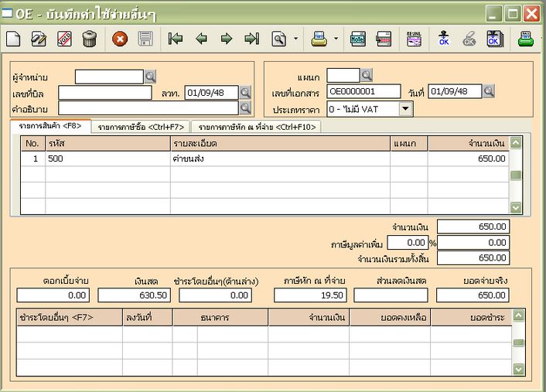546x392 pixels.
Task: Jump to the first record arrow
Action: click(x=176, y=38)
